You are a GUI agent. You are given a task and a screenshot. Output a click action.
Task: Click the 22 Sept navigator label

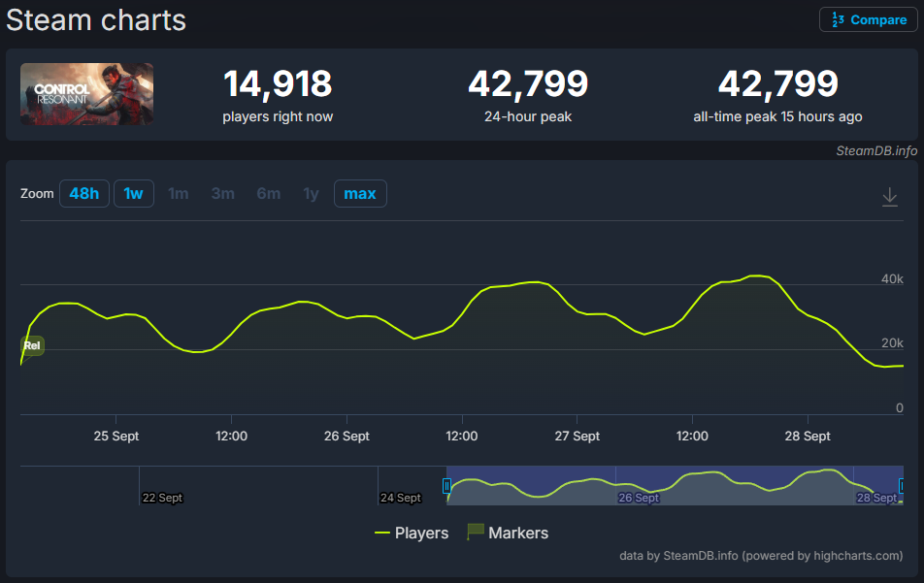(x=163, y=498)
